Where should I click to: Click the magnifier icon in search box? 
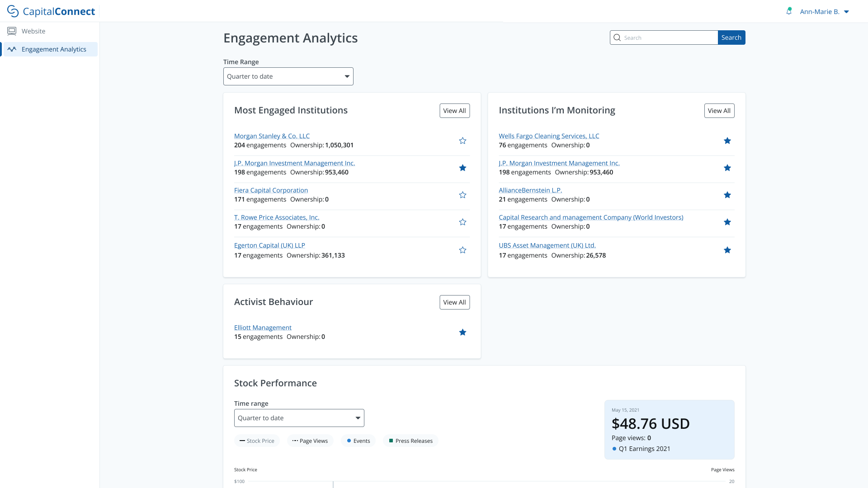point(617,38)
